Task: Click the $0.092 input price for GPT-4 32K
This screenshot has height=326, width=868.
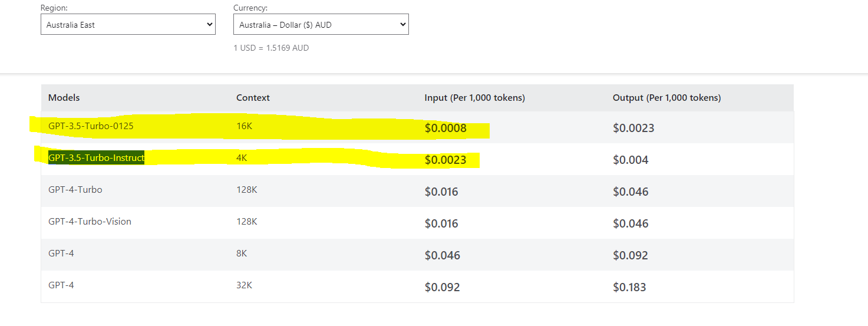Action: click(x=443, y=288)
